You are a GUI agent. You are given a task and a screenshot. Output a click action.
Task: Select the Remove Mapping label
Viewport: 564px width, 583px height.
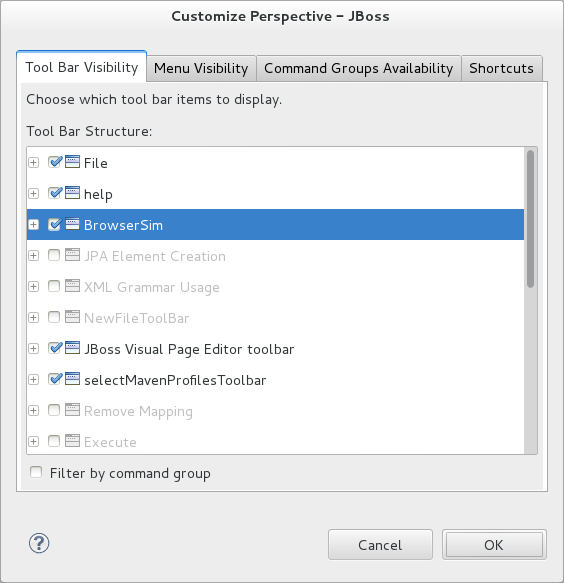pos(138,412)
